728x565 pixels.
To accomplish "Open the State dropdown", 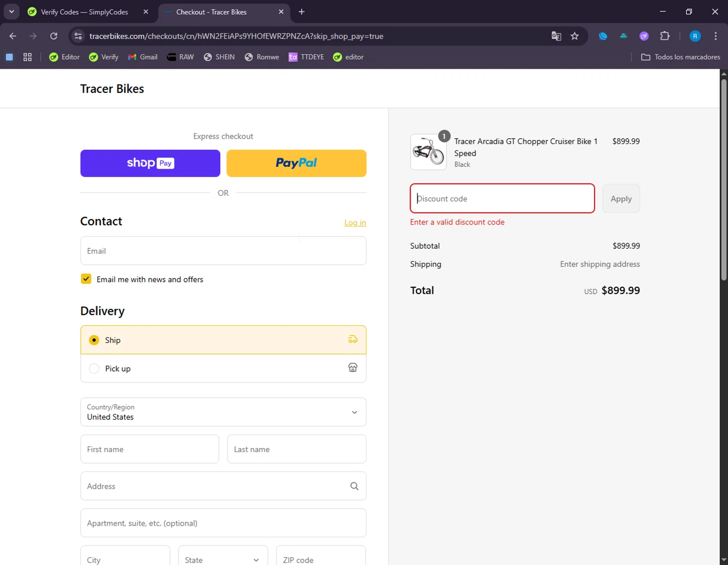I will click(223, 555).
